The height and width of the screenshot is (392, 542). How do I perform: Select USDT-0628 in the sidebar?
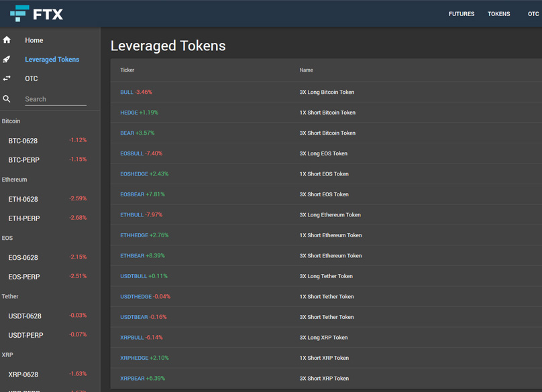click(25, 316)
